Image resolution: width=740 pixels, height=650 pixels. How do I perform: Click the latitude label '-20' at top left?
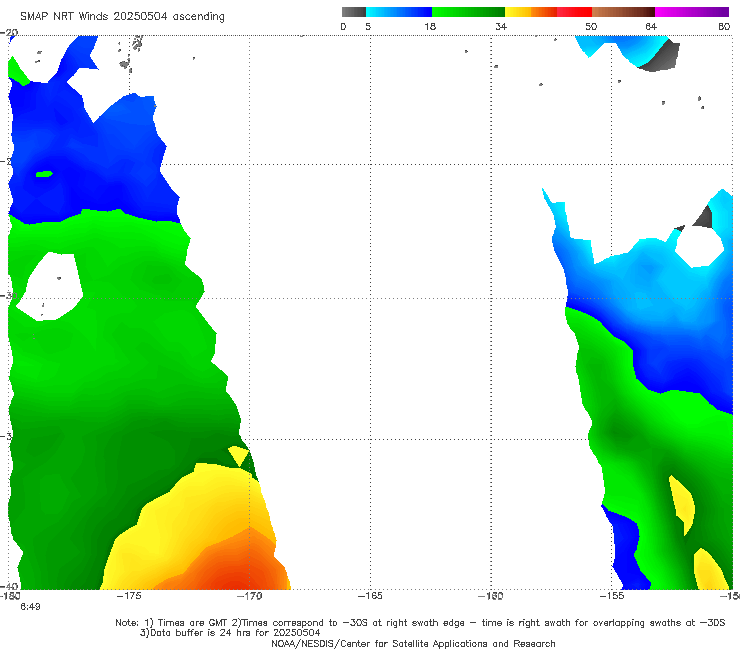click(x=9, y=33)
